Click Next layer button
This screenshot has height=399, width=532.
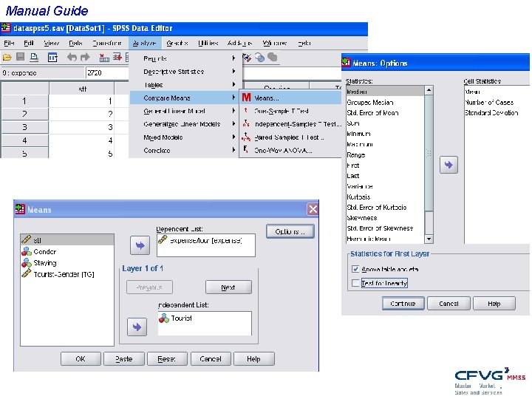pyautogui.click(x=228, y=287)
